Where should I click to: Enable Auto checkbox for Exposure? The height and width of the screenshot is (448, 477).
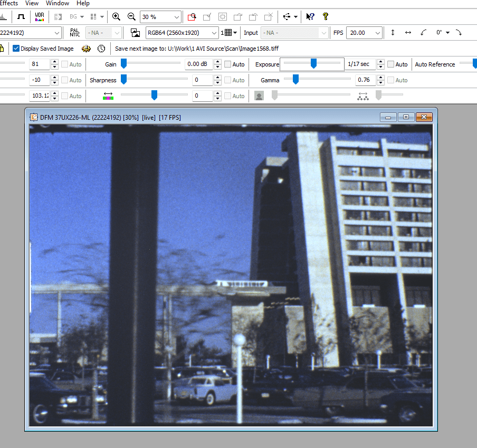point(391,64)
